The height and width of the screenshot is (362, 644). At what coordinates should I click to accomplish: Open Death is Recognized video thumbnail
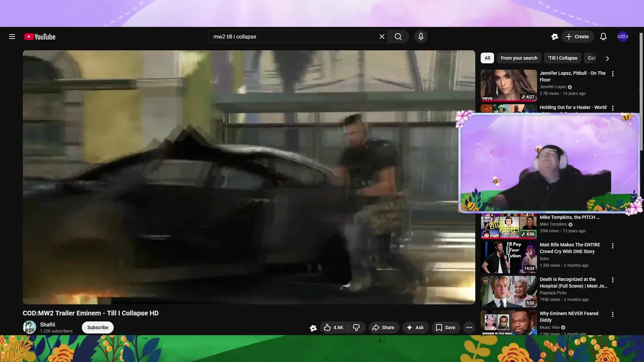click(x=509, y=291)
